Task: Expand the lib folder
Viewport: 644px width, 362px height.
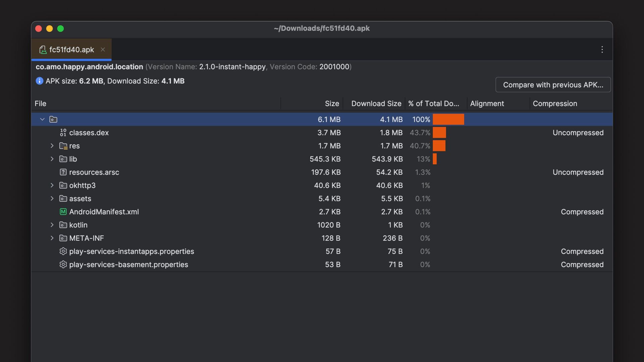Action: point(52,159)
